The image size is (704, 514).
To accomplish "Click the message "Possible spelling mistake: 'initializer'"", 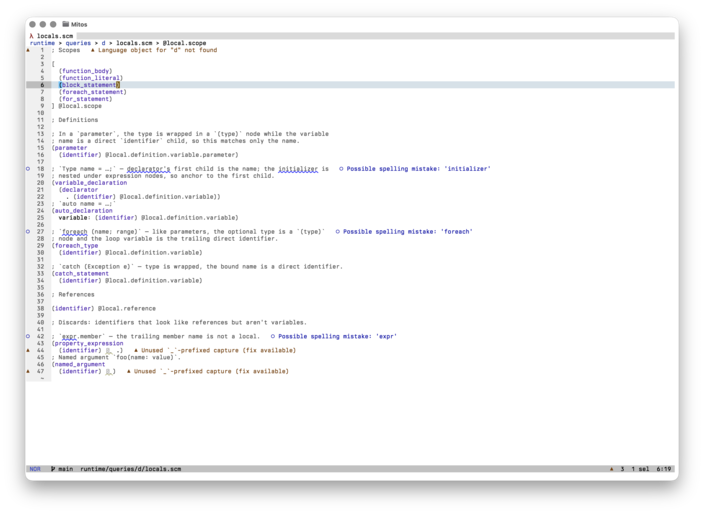I will [418, 169].
